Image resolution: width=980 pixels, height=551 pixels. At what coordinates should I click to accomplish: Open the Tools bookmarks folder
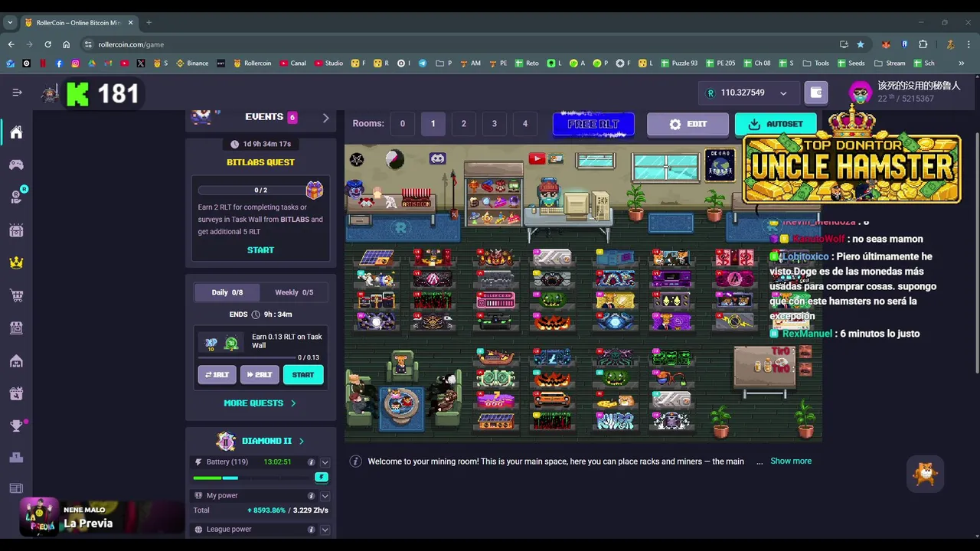(x=816, y=64)
